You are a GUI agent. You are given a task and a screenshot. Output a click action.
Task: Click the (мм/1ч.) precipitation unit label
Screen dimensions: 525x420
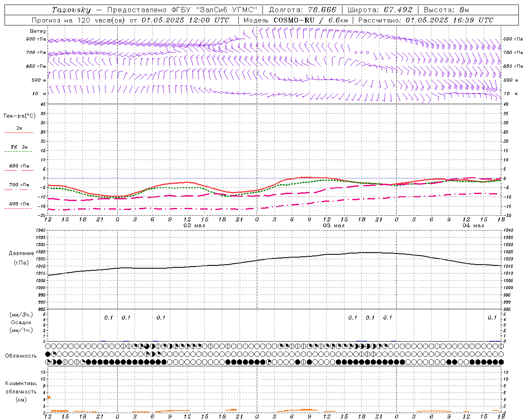tap(21, 330)
